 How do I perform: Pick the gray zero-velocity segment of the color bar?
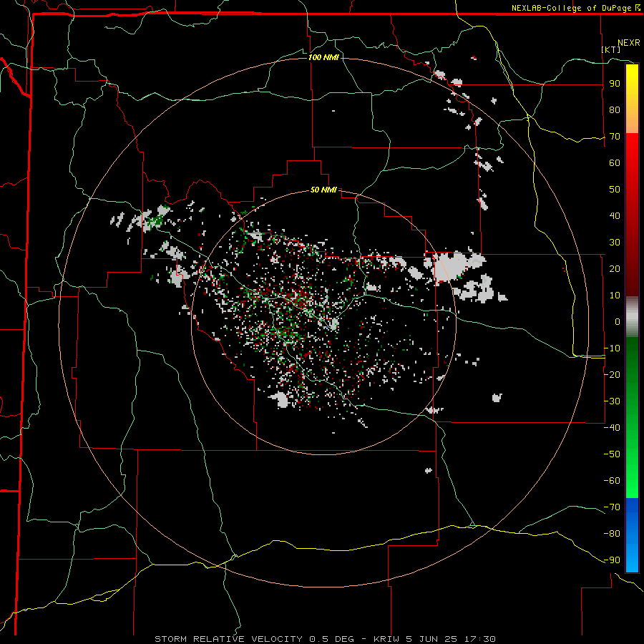(632, 317)
